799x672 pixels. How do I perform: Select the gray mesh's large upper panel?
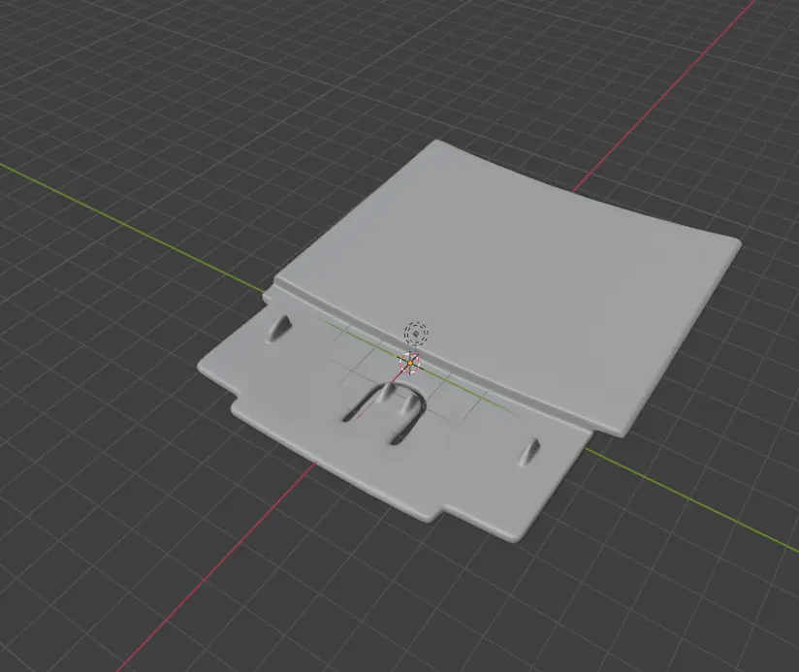coord(507,288)
